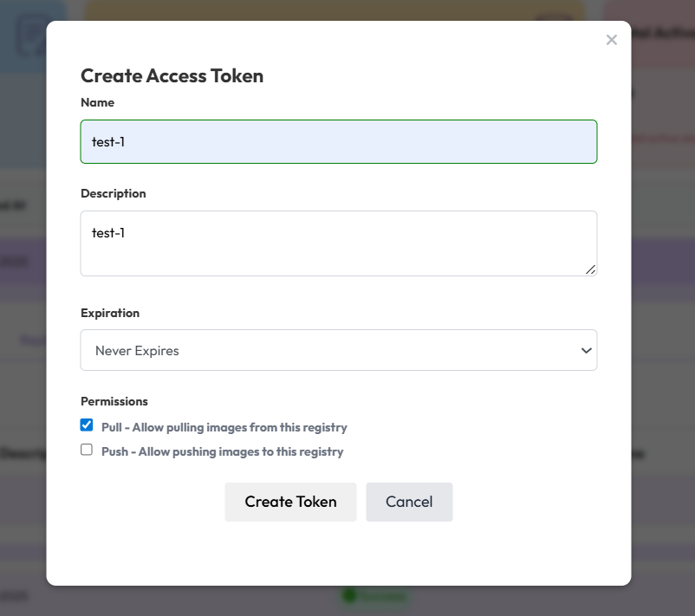
Task: Grab the Description textarea resize handle
Action: [590, 269]
